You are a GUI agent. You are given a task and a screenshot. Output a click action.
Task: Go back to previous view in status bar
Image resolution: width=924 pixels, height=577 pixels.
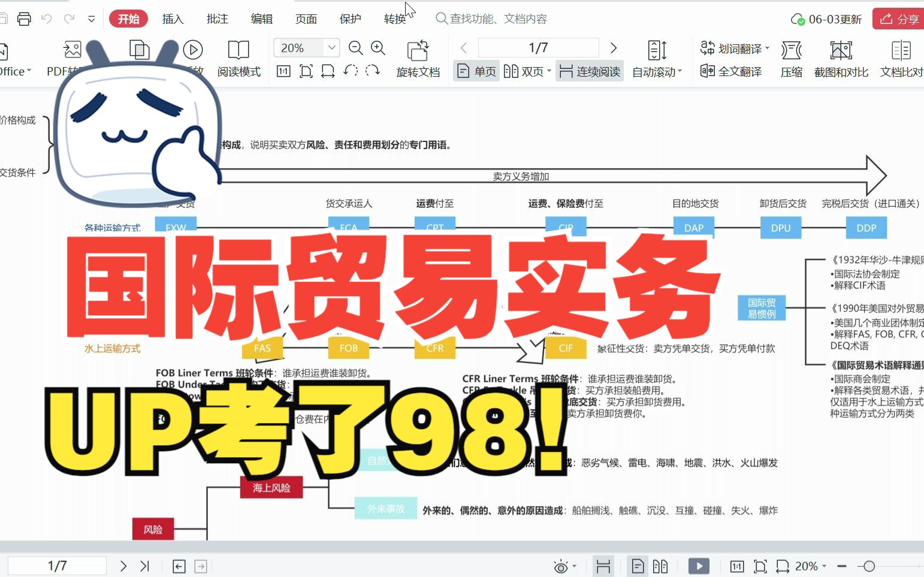tap(179, 566)
